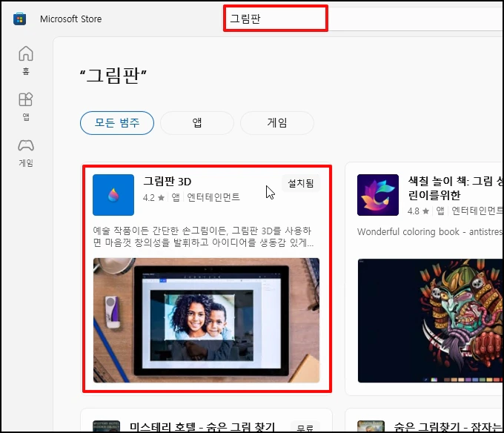
Task: Click the 그림판 3D tablet preview screenshot
Action: (206, 320)
